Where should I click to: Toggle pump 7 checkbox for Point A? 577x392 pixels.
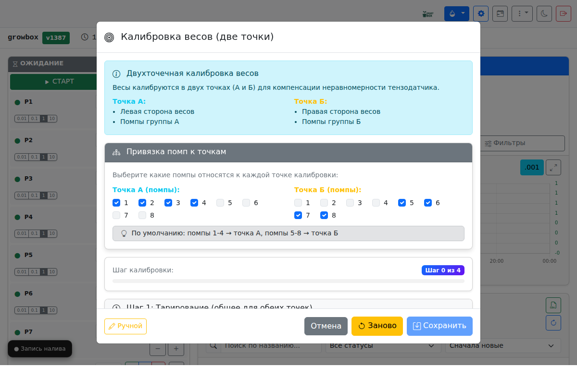coord(116,215)
